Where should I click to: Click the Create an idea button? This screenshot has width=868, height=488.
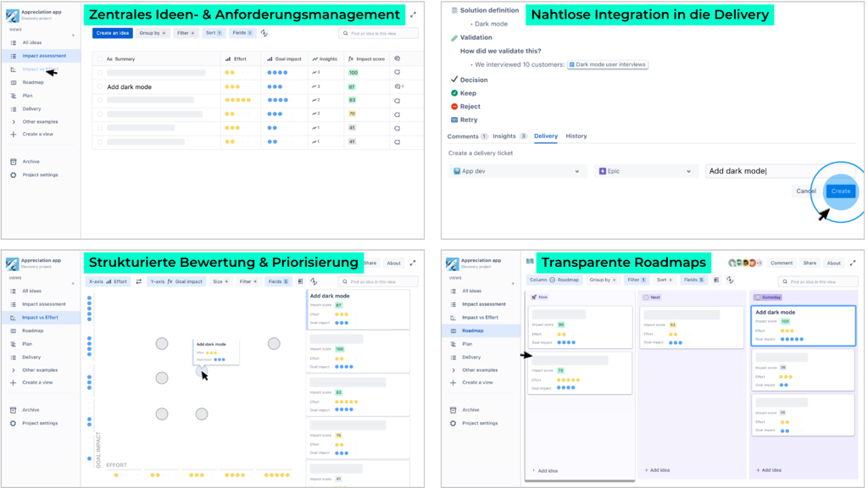coord(111,33)
